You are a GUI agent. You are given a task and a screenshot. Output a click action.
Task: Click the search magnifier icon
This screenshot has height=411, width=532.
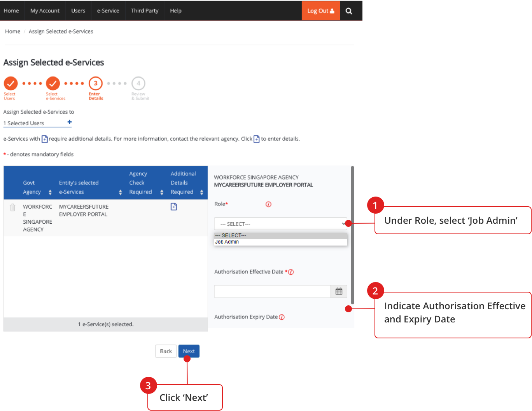[x=349, y=11]
